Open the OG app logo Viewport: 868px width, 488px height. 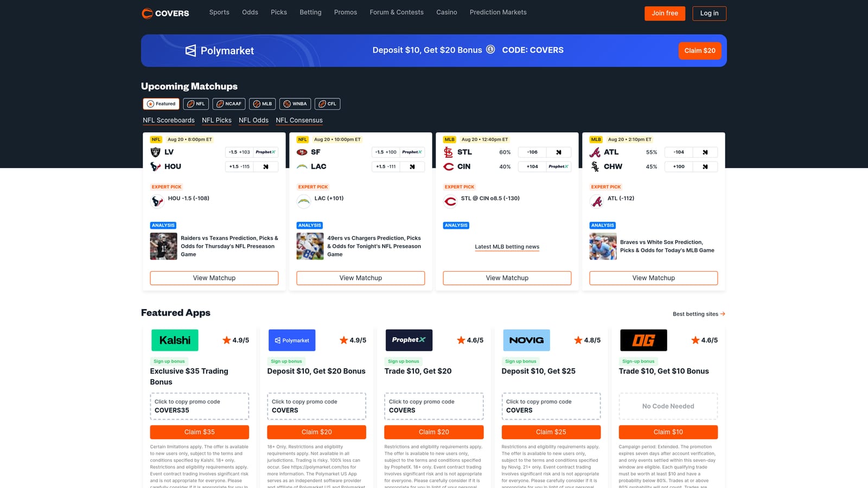click(643, 340)
